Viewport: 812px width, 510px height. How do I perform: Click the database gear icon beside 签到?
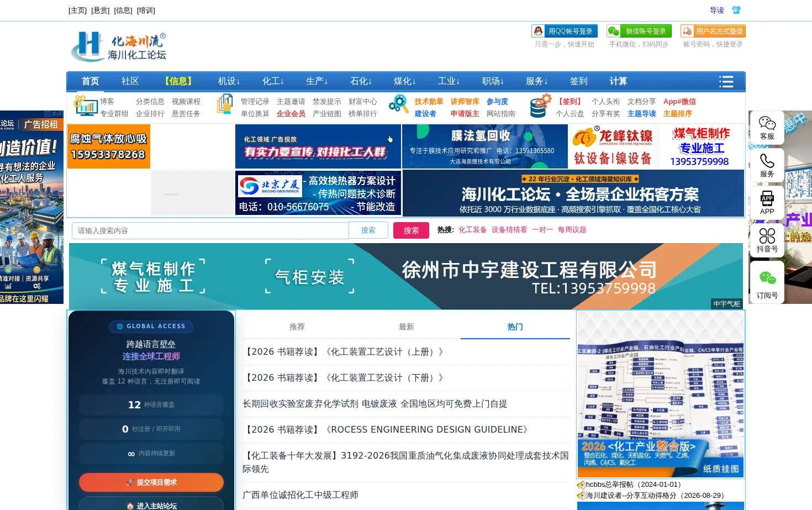pyautogui.click(x=540, y=106)
